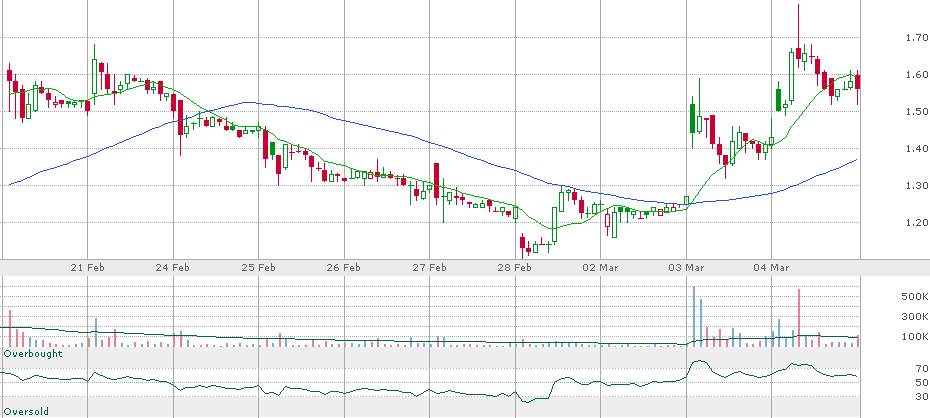Click the 50 RSI axis label

[x=921, y=382]
